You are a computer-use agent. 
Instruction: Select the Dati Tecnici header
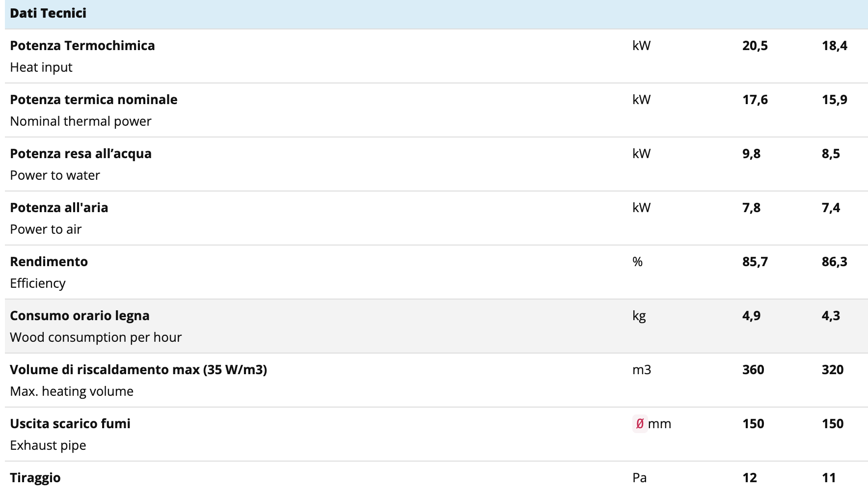pyautogui.click(x=48, y=13)
